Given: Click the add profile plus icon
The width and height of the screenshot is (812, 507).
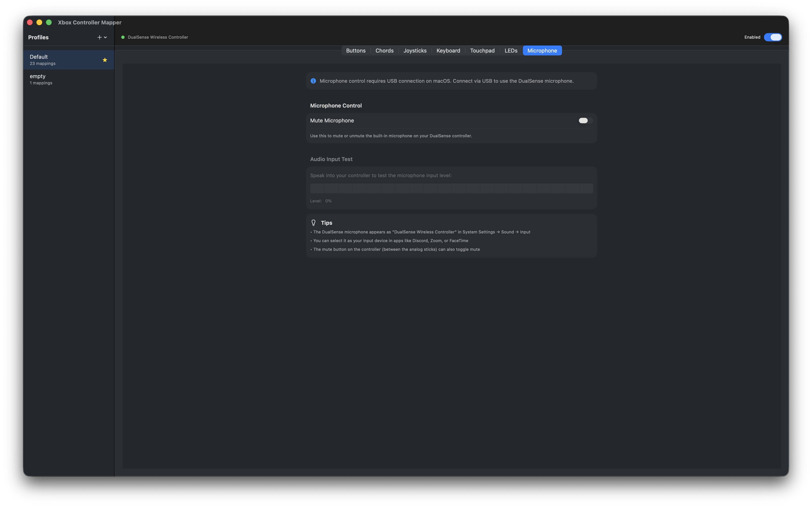Looking at the screenshot, I should point(100,37).
